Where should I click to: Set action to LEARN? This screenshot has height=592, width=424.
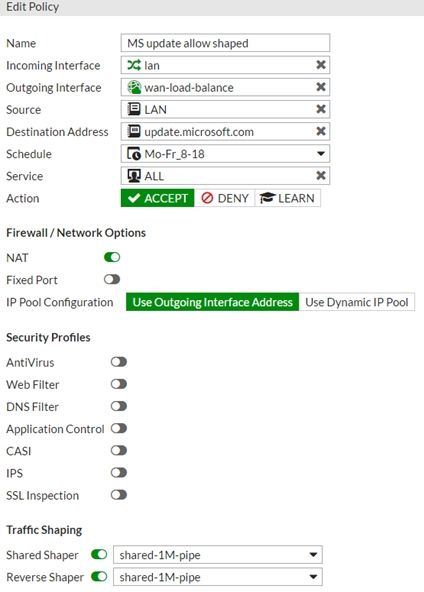pyautogui.click(x=288, y=198)
